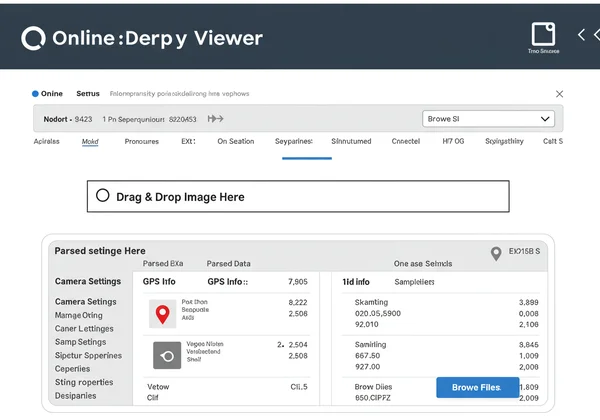Open the Pronoures tab
The width and height of the screenshot is (600, 420).
142,142
